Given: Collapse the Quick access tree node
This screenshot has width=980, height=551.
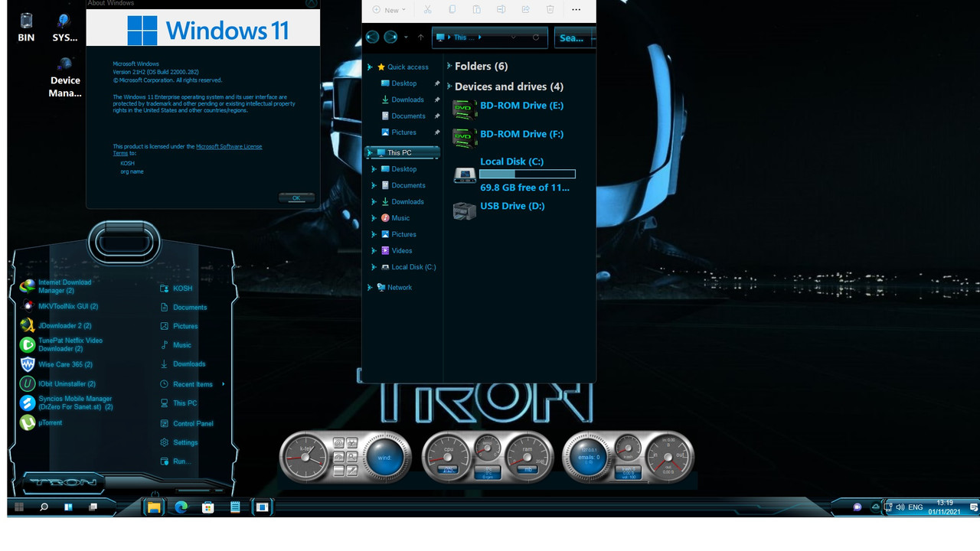Looking at the screenshot, I should [x=370, y=67].
